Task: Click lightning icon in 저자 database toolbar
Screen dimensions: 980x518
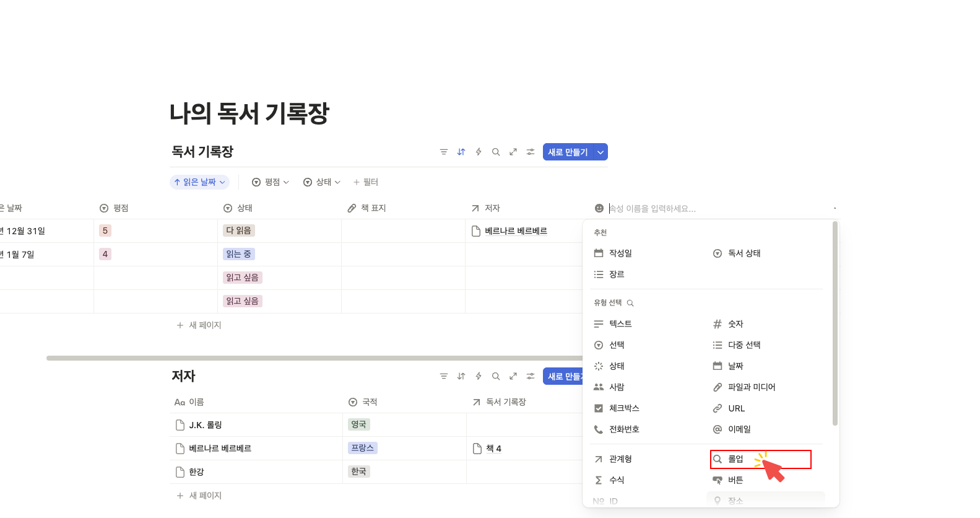Action: tap(479, 376)
